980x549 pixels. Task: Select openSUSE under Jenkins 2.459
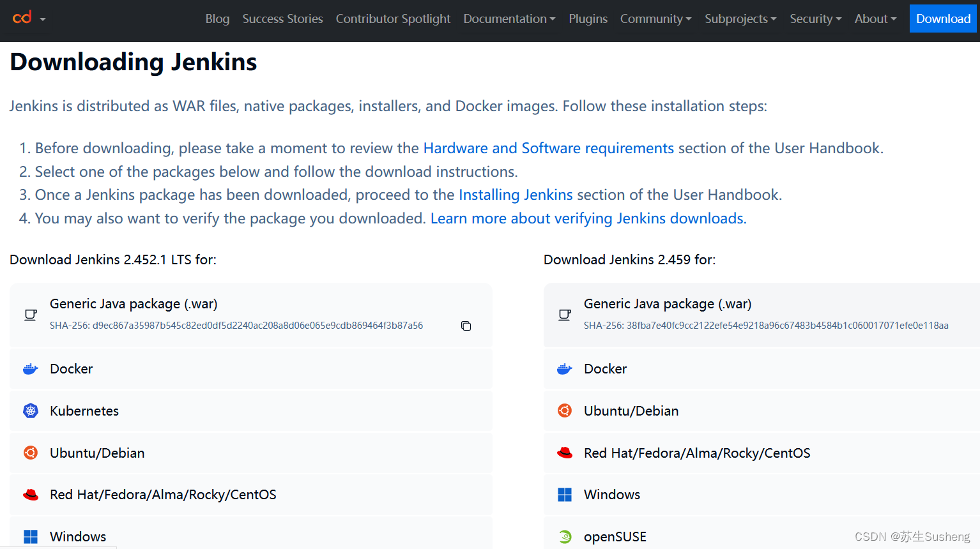tap(762, 534)
